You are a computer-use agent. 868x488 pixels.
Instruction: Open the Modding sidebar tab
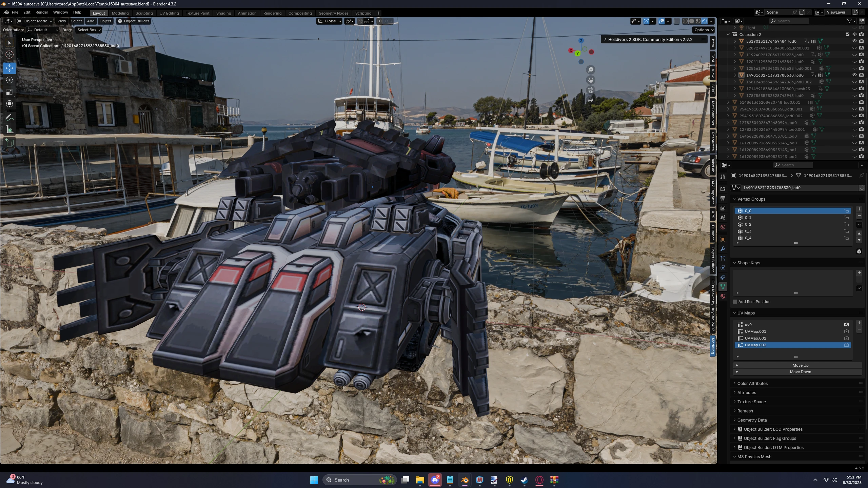713,346
